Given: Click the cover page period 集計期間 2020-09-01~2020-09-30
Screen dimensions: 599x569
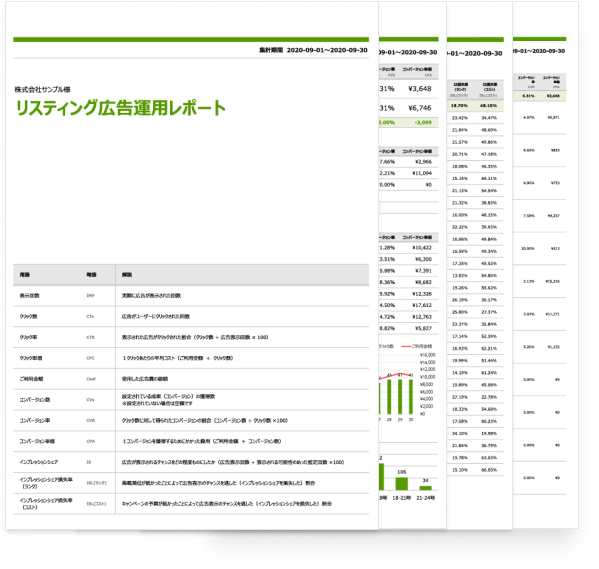Looking at the screenshot, I should pos(313,50).
